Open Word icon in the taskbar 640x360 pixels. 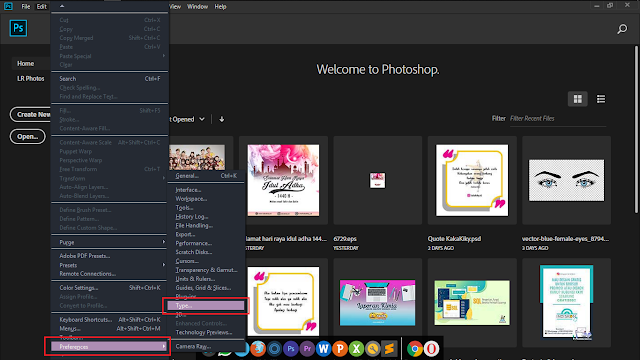click(323, 349)
